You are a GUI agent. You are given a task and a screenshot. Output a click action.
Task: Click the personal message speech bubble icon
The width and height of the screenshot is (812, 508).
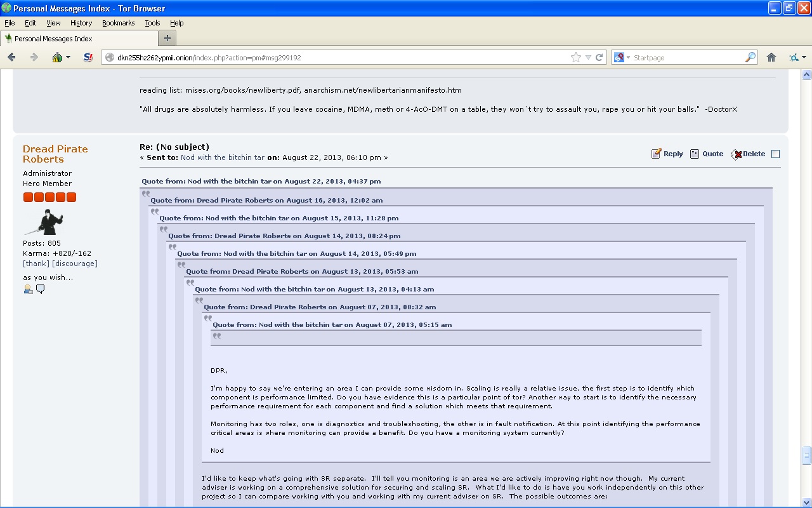41,290
